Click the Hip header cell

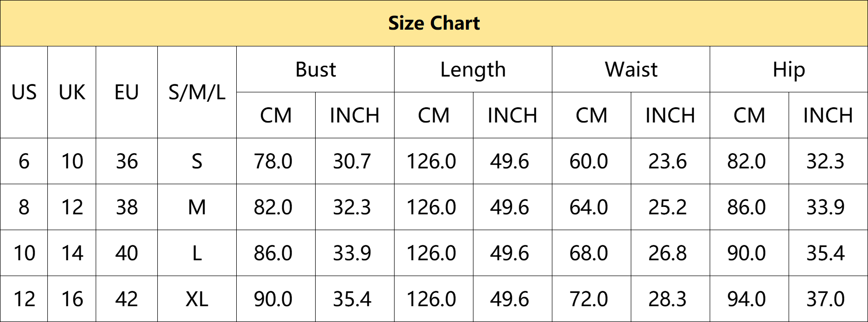click(789, 69)
